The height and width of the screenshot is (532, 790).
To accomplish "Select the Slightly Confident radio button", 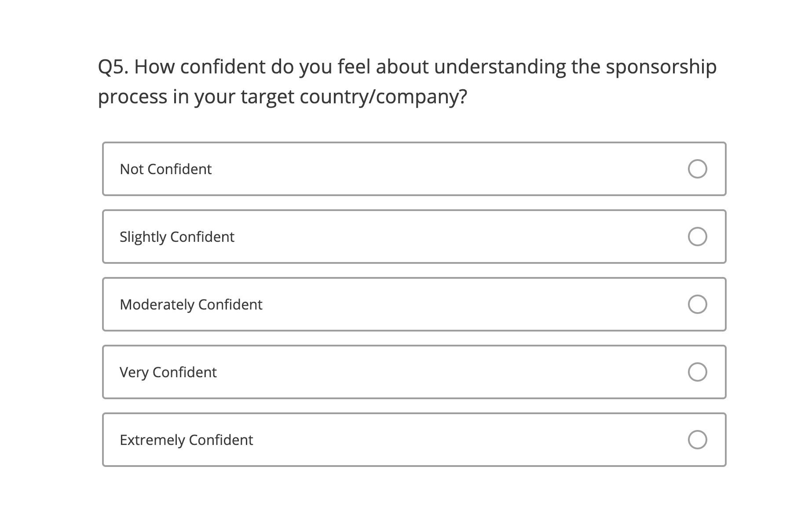I will (697, 237).
